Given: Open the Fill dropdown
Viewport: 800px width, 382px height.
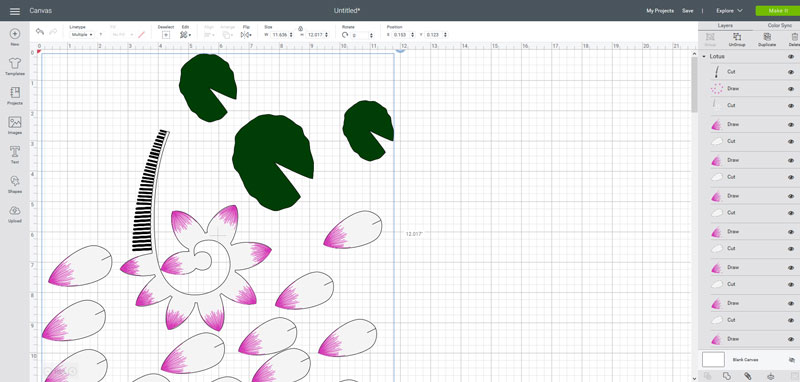Looking at the screenshot, I should click(123, 35).
